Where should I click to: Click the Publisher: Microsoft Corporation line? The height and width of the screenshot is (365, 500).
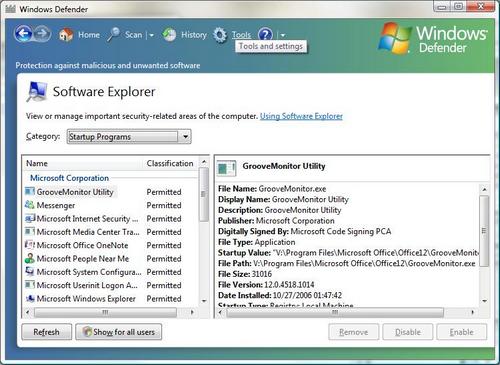(x=276, y=221)
